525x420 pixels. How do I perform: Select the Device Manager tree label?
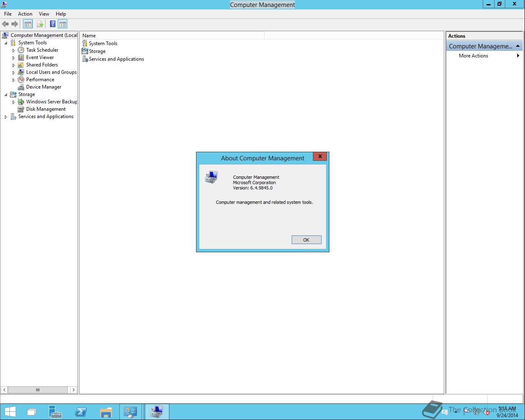pyautogui.click(x=43, y=87)
